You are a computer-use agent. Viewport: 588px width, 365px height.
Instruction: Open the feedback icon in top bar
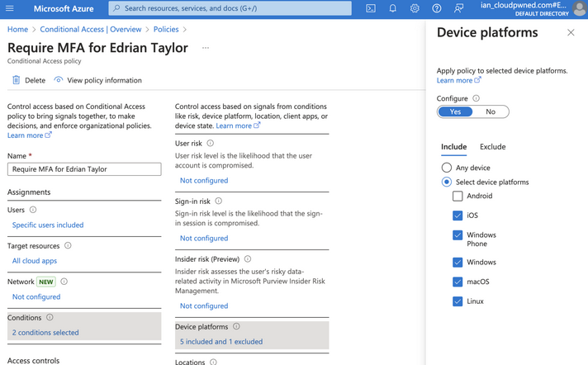pyautogui.click(x=458, y=8)
